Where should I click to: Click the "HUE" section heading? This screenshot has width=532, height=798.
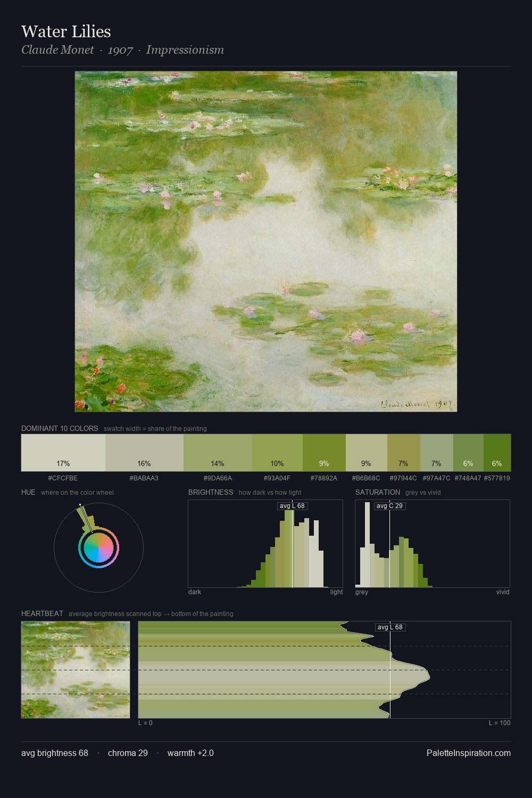pyautogui.click(x=28, y=492)
